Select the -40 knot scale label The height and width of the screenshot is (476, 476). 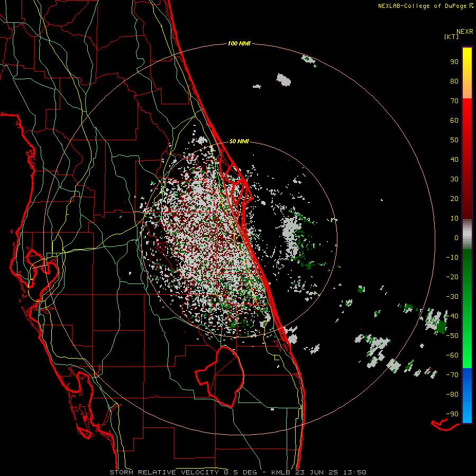452,316
